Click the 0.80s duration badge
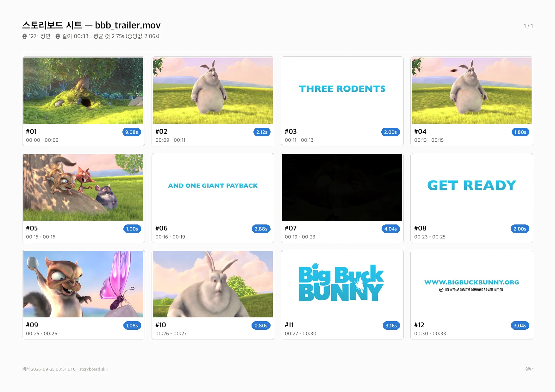Screen dimensions: 555x392 [261, 326]
